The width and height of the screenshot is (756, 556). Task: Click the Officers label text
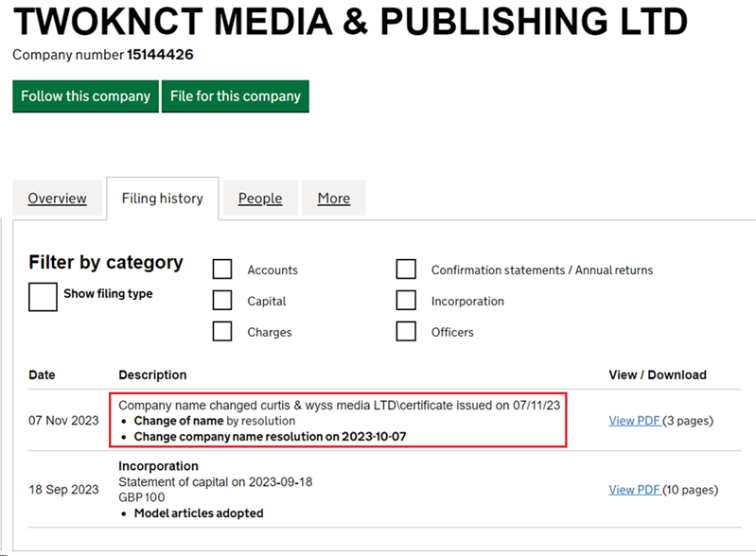point(452,333)
